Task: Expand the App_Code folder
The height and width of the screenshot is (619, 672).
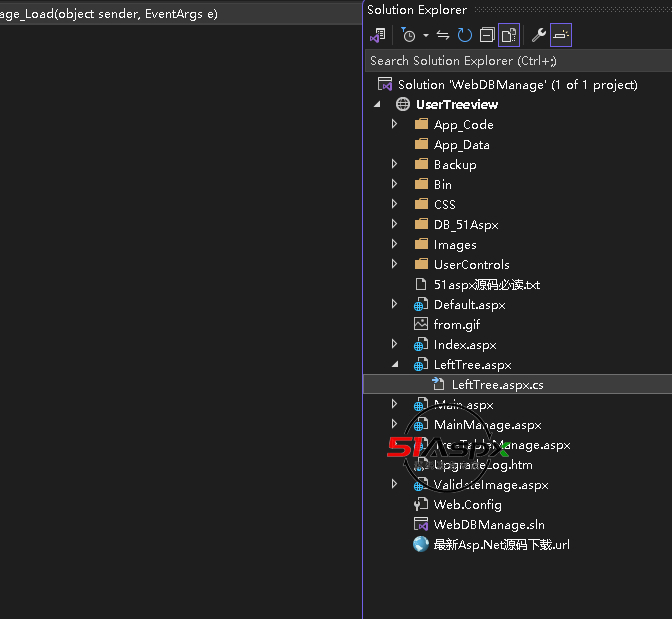Action: [x=394, y=124]
